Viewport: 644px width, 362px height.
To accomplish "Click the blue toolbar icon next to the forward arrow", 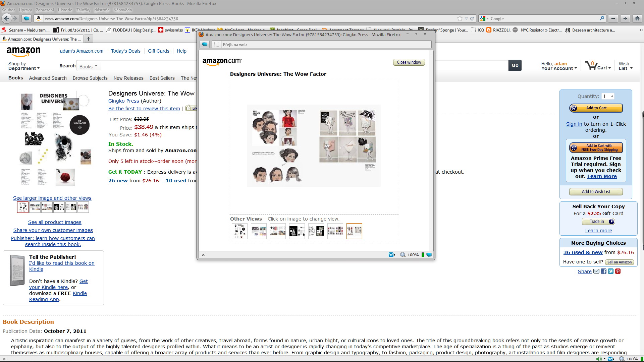I will pos(27,18).
